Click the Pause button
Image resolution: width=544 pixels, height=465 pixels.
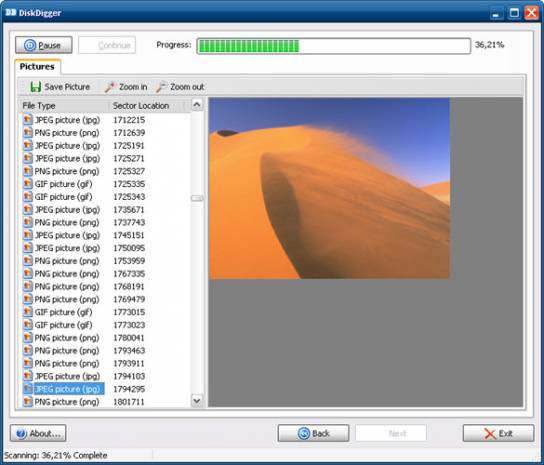pyautogui.click(x=44, y=45)
